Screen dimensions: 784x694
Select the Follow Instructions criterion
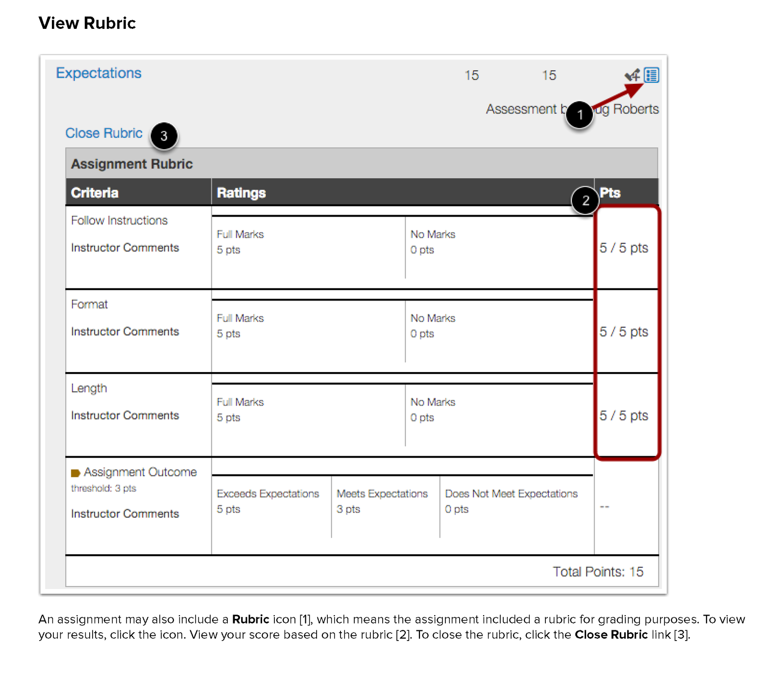(x=119, y=221)
